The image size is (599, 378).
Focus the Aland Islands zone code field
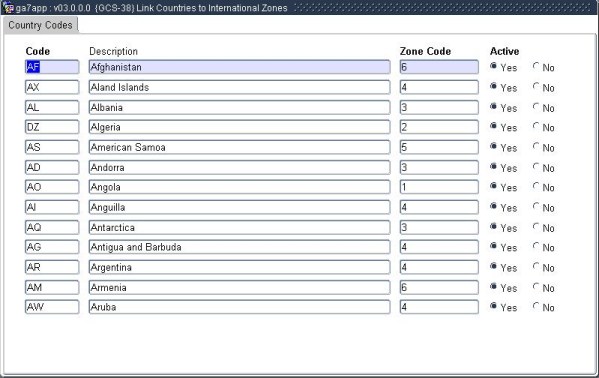point(439,87)
